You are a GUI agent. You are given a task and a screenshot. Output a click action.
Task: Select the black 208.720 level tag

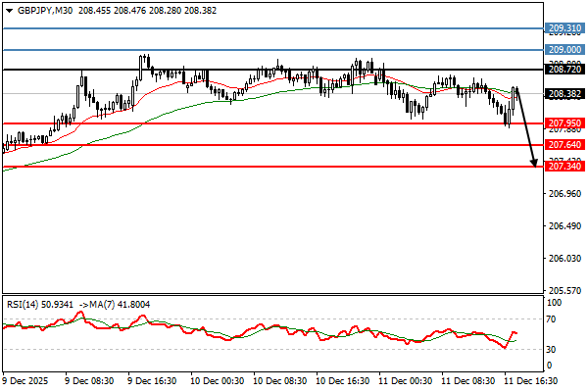(x=563, y=69)
